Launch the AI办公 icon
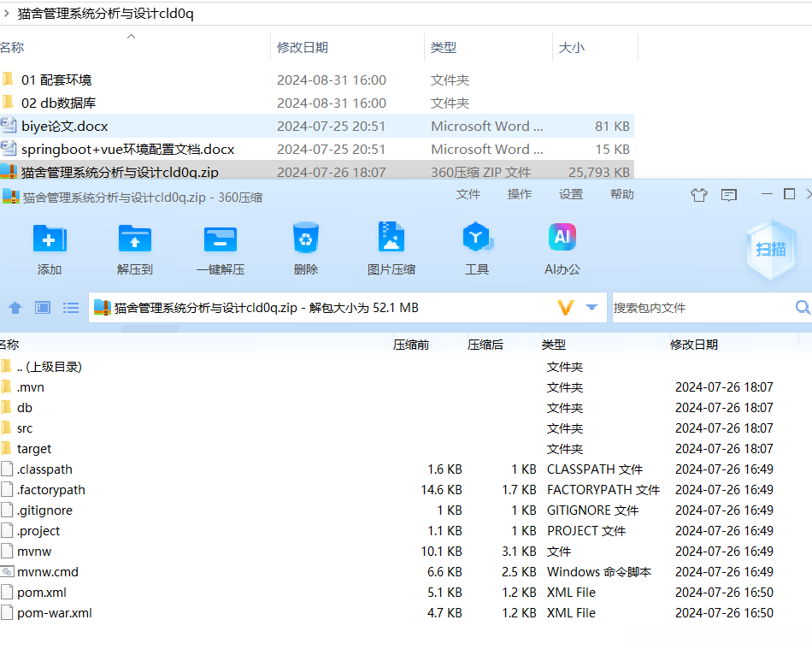Viewport: 812px width, 655px height. pyautogui.click(x=562, y=237)
